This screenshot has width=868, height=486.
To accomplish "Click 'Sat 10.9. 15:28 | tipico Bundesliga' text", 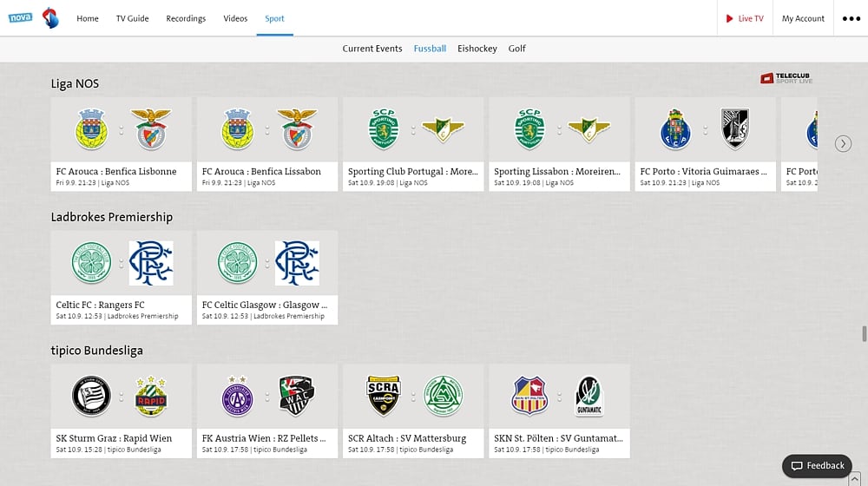I will coord(108,450).
